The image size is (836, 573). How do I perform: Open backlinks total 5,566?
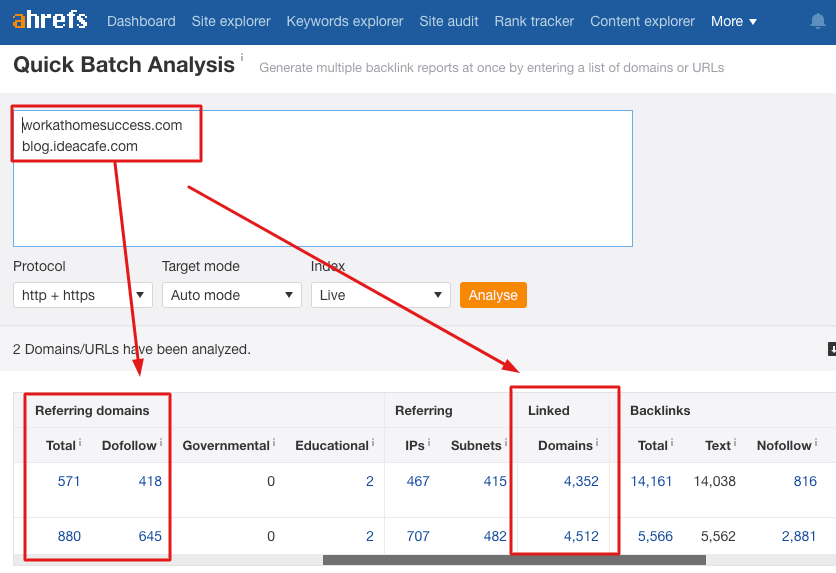pyautogui.click(x=655, y=536)
